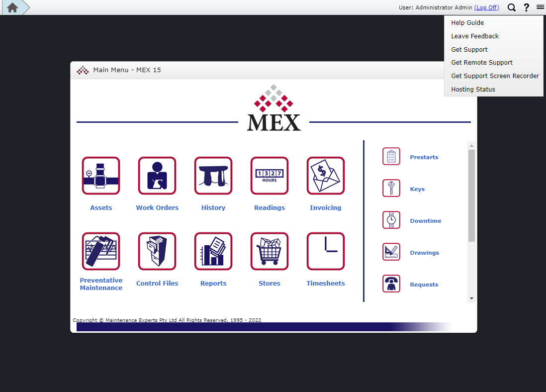Click the Prestarts text link
Viewport: 546px width, 392px height.
tap(424, 157)
